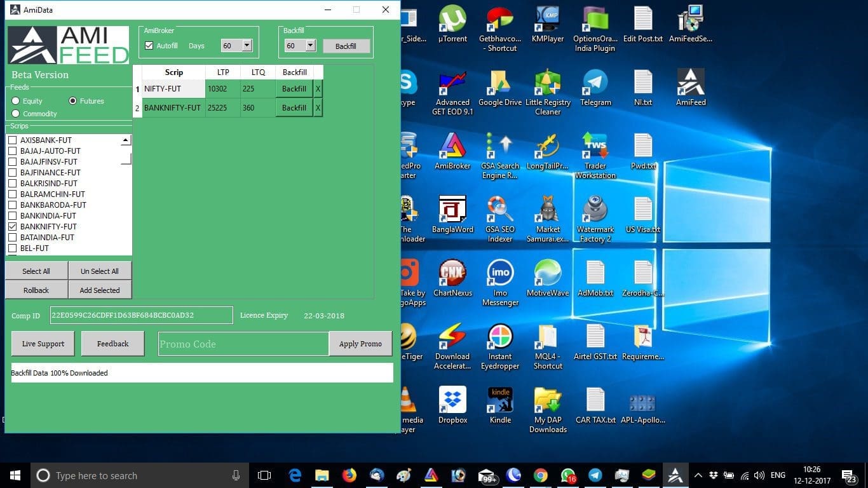Viewport: 868px width, 488px height.
Task: Open the Market Samurai desktop shortcut
Action: pos(548,220)
